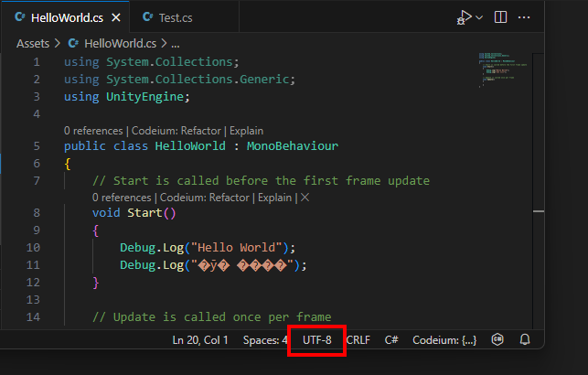Image resolution: width=588 pixels, height=375 pixels.
Task: Dismiss Codeium lens with X above Start
Action: 305,198
